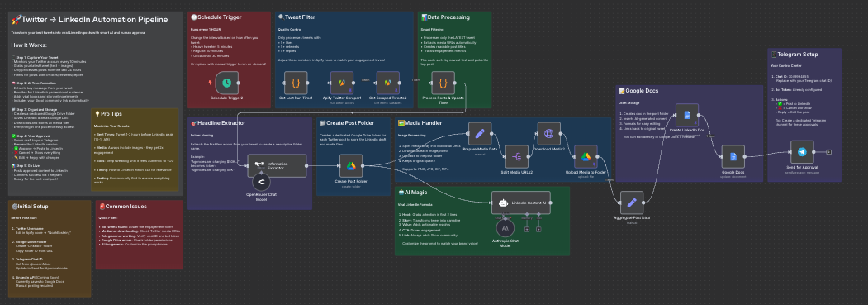The image size is (868, 305).
Task: Select the Data Processing sticky note title
Action: [x=446, y=17]
